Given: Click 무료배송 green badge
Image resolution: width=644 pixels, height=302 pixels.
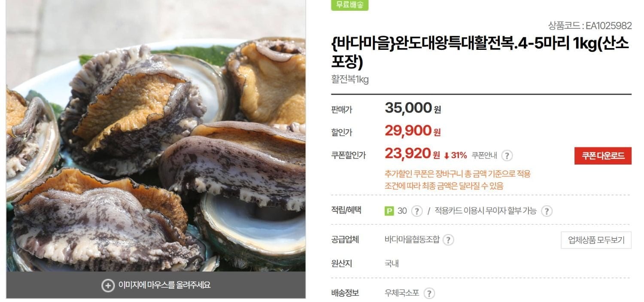Looking at the screenshot, I should click(x=350, y=5).
